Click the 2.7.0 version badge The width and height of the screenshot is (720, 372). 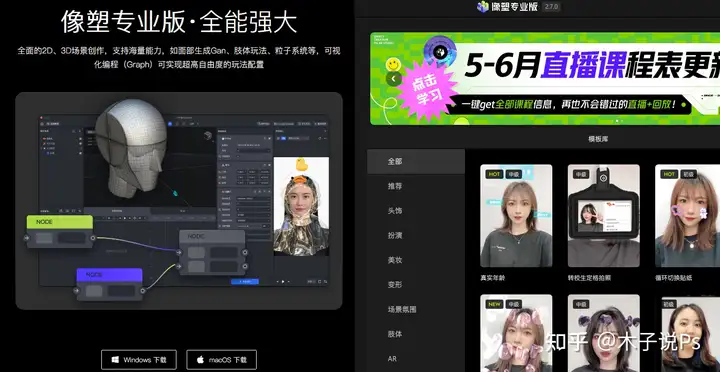tap(551, 7)
